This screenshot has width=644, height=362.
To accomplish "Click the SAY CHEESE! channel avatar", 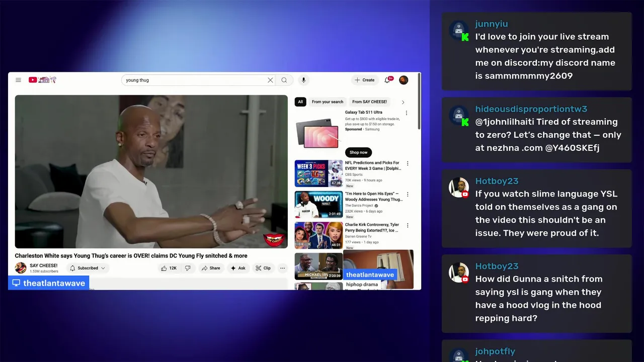I will tap(21, 268).
